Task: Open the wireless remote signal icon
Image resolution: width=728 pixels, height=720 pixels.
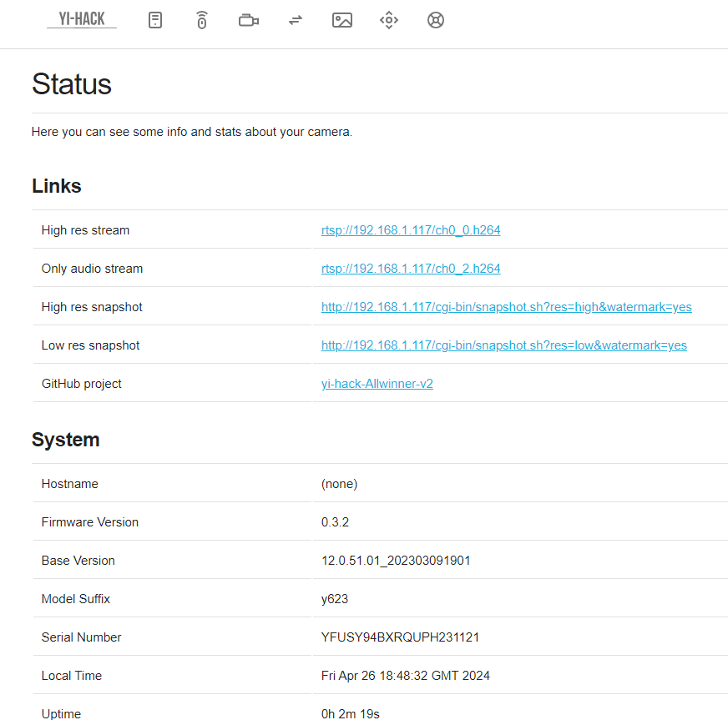Action: click(x=201, y=20)
